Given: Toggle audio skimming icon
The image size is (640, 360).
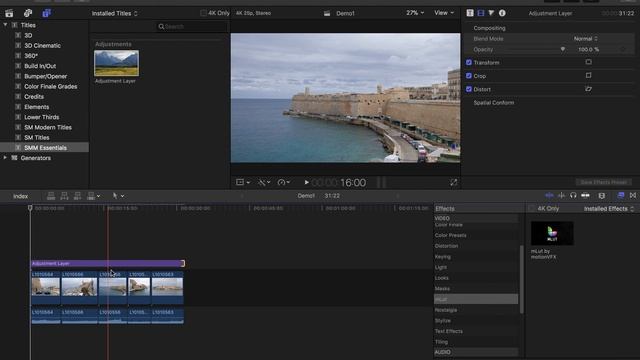Looking at the screenshot, I should tap(562, 196).
